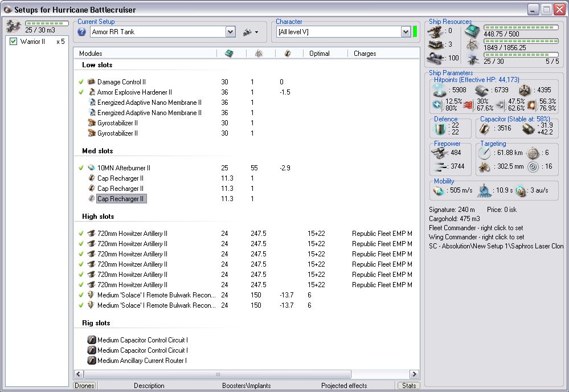Viewport: 569px width, 392px height.
Task: Switch to the Description tab
Action: point(149,386)
